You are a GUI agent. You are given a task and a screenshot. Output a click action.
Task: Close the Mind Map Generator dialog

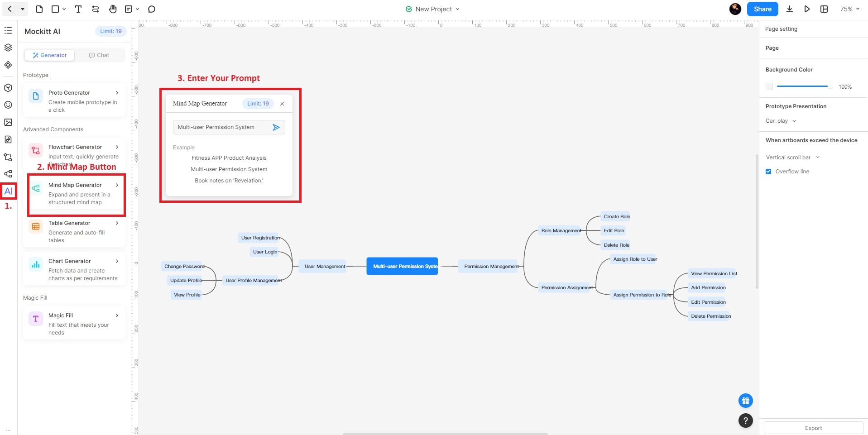282,104
